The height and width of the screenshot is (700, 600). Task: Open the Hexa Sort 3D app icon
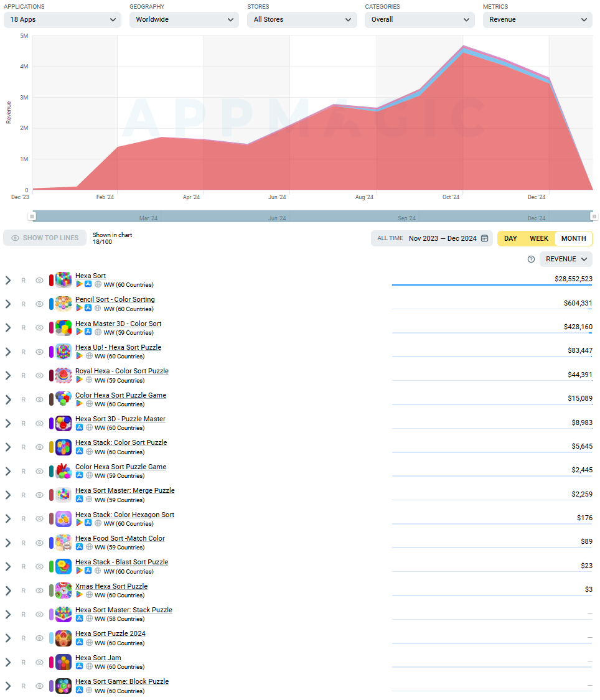63,423
